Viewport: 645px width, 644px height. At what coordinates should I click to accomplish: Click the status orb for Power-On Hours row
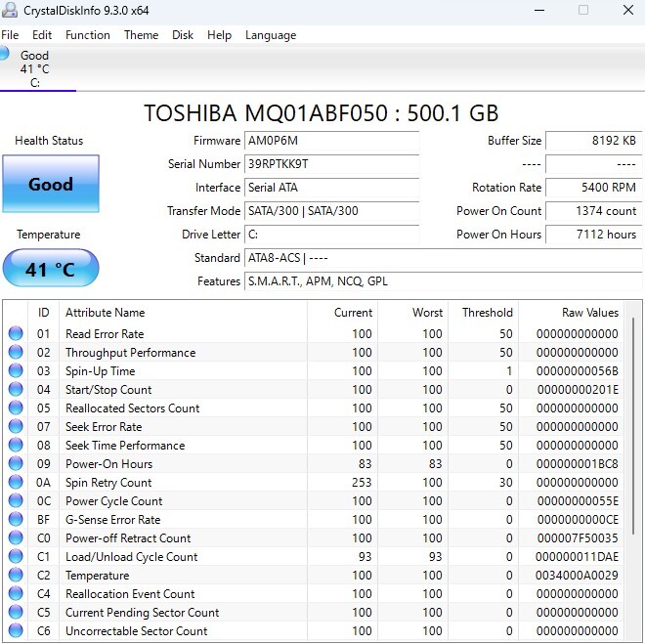16,464
